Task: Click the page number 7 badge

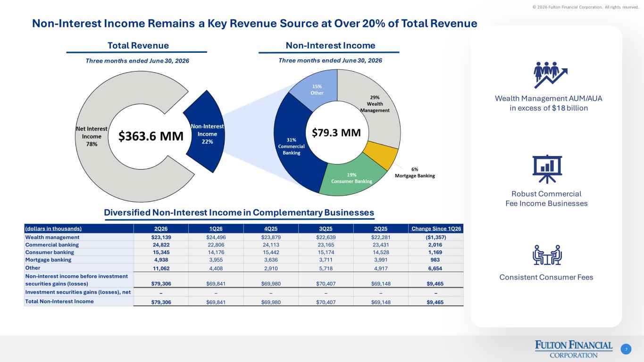Action: [626, 349]
